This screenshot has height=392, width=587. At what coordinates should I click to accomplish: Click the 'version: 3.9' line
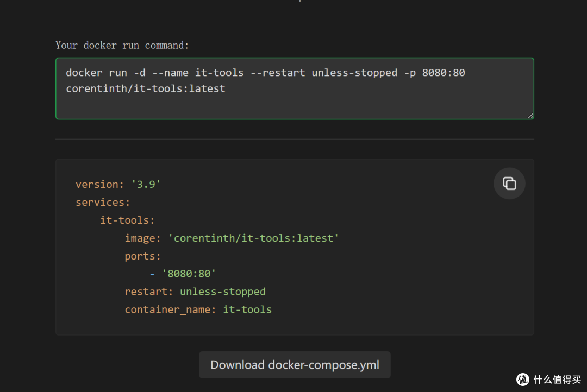118,184
